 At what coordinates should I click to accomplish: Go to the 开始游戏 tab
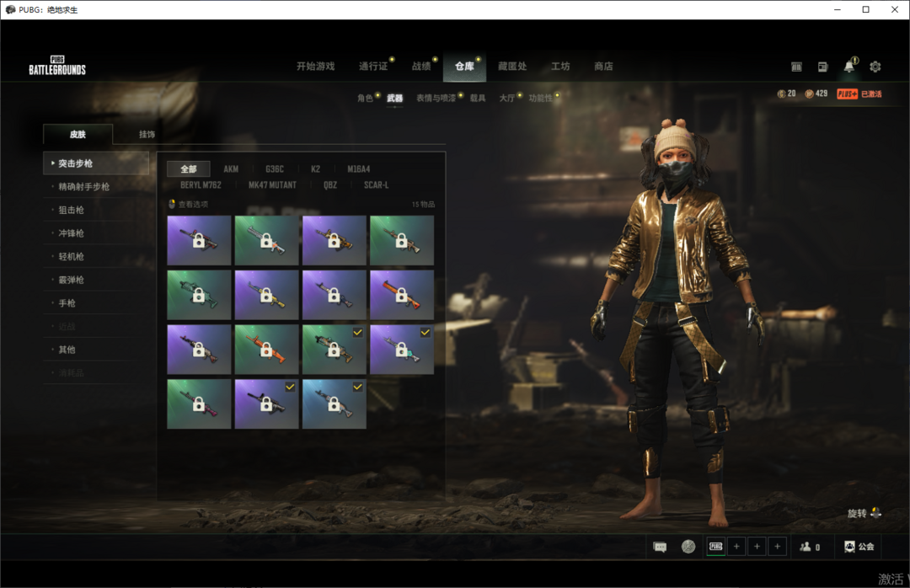click(316, 67)
